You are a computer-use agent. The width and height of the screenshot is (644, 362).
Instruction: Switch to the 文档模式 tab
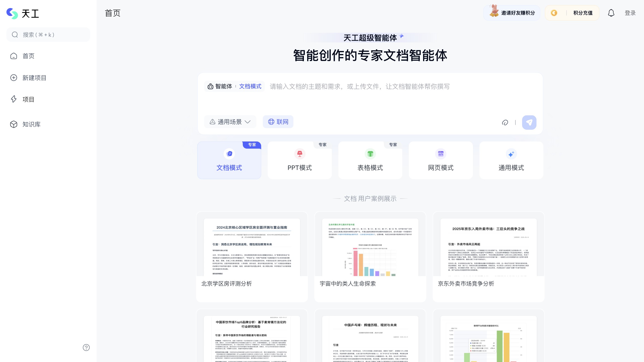coord(250,86)
